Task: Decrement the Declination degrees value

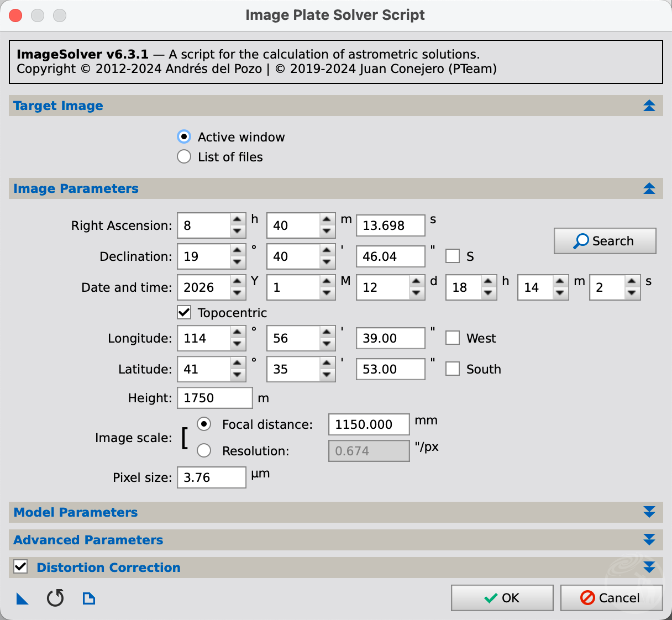Action: (x=237, y=262)
